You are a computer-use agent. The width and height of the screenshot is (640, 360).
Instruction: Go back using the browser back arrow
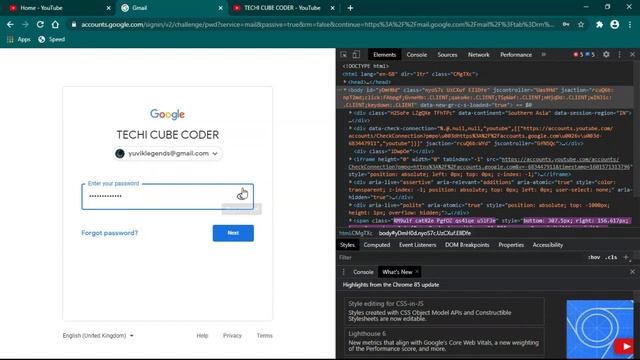[10, 24]
